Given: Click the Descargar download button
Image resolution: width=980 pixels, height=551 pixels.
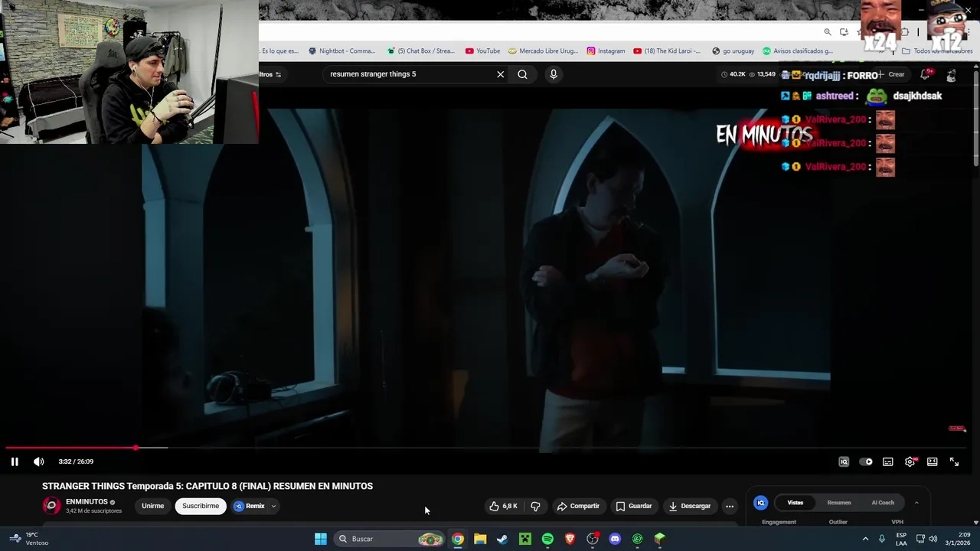Looking at the screenshot, I should (x=689, y=506).
